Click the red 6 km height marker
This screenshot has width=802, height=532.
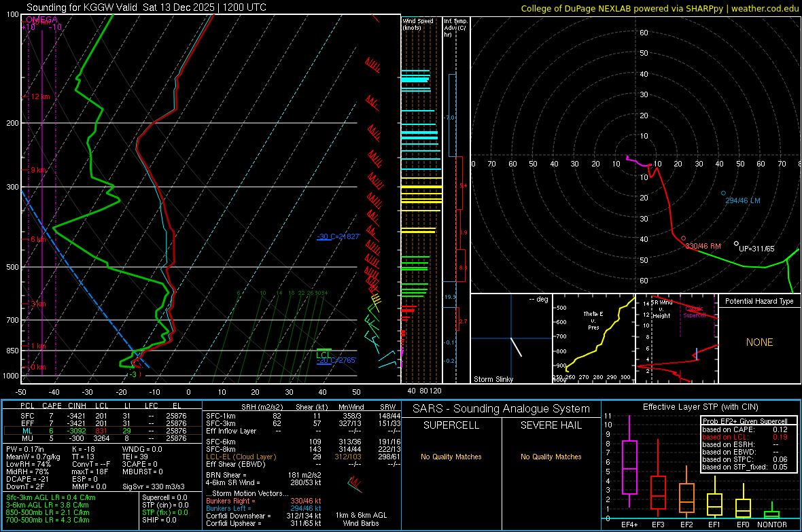point(39,239)
